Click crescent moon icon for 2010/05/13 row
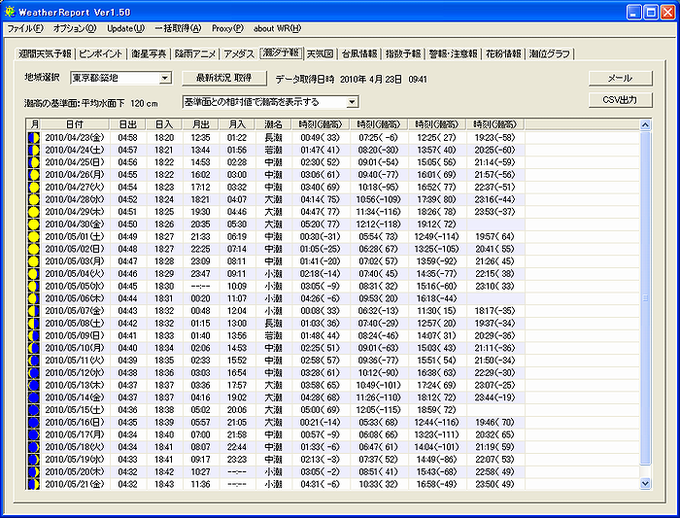The width and height of the screenshot is (680, 518). pyautogui.click(x=33, y=385)
